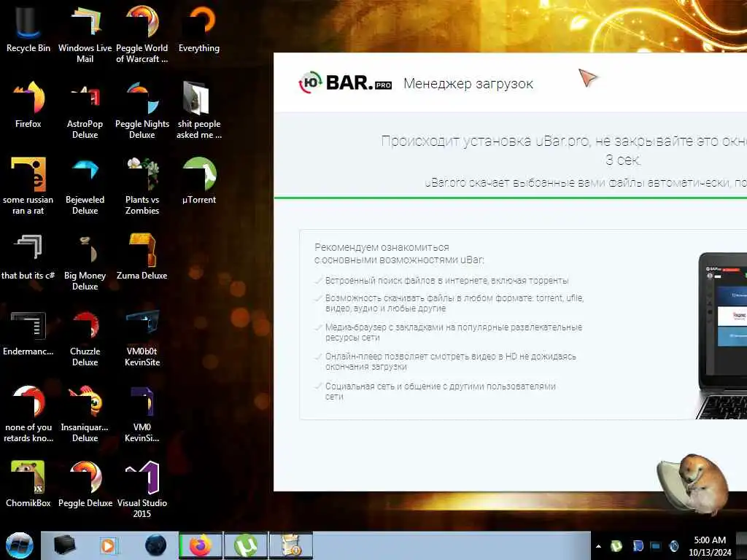Select Big Money Deluxe icon
747x560 pixels.
click(85, 262)
